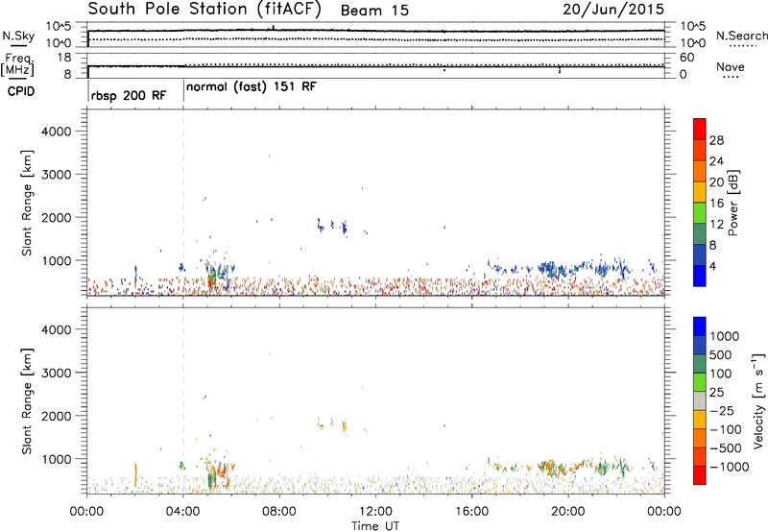The image size is (768, 532).
Task: Click the "Beam 15" label
Action: click(374, 11)
